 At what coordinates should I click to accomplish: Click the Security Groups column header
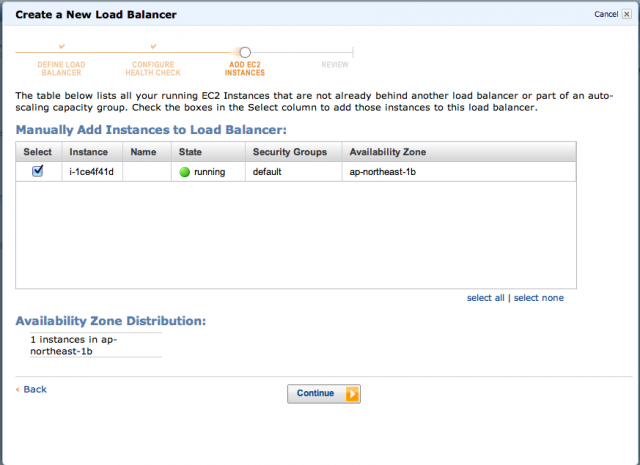pos(290,152)
